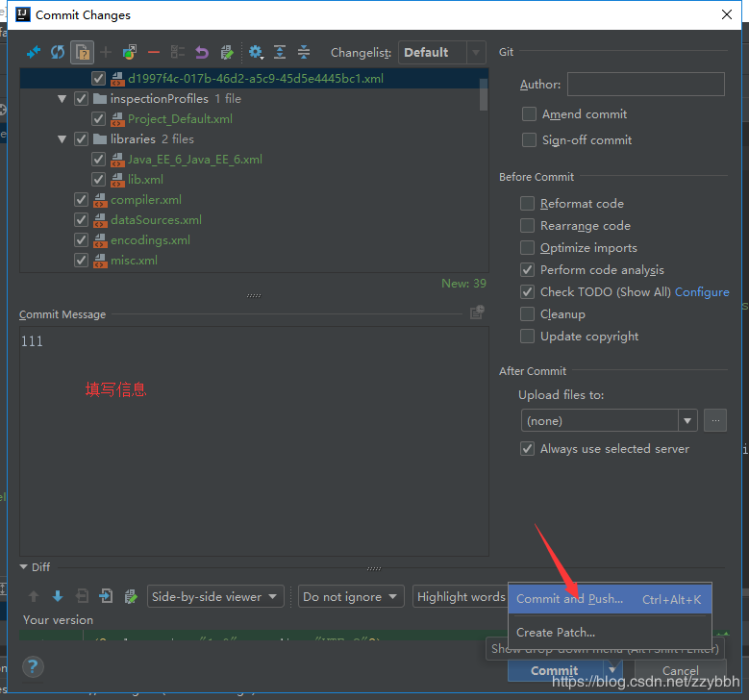Jump to next difference arrow
The width and height of the screenshot is (749, 700).
pyautogui.click(x=58, y=596)
